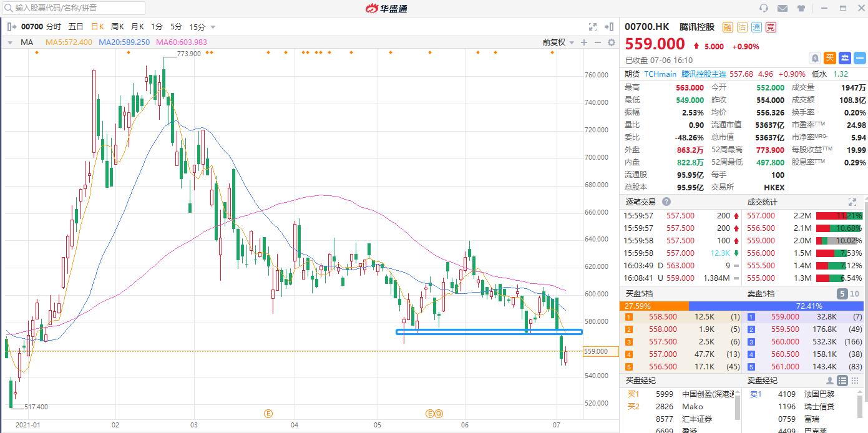The image size is (868, 433).
Task: Click the blue 卖 sell icon
Action: coord(844,58)
